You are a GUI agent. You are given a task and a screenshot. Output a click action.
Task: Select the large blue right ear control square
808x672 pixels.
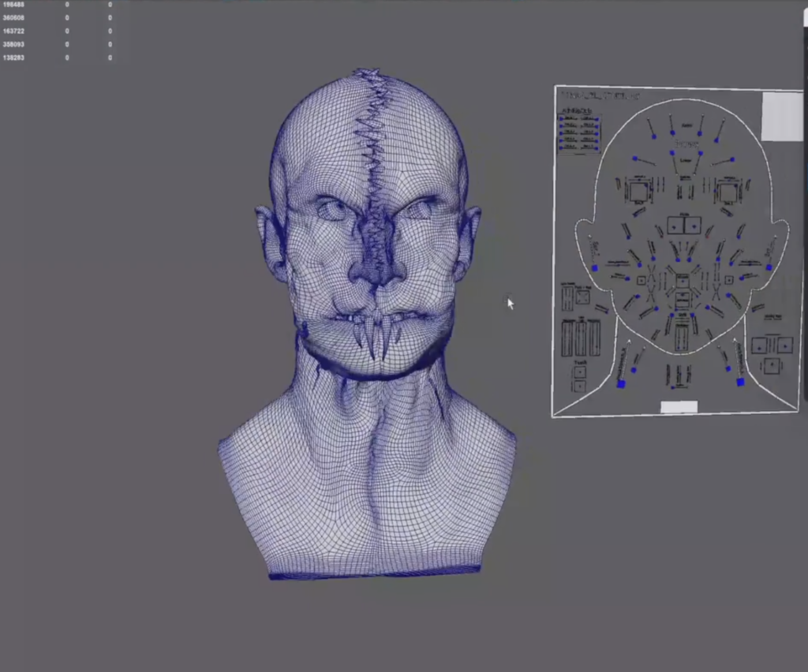(769, 267)
